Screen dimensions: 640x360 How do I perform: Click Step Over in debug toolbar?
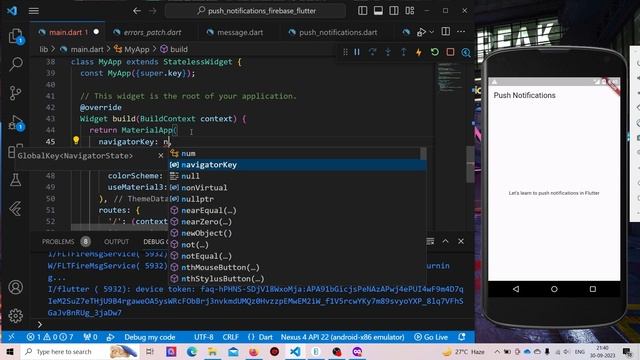pyautogui.click(x=372, y=52)
